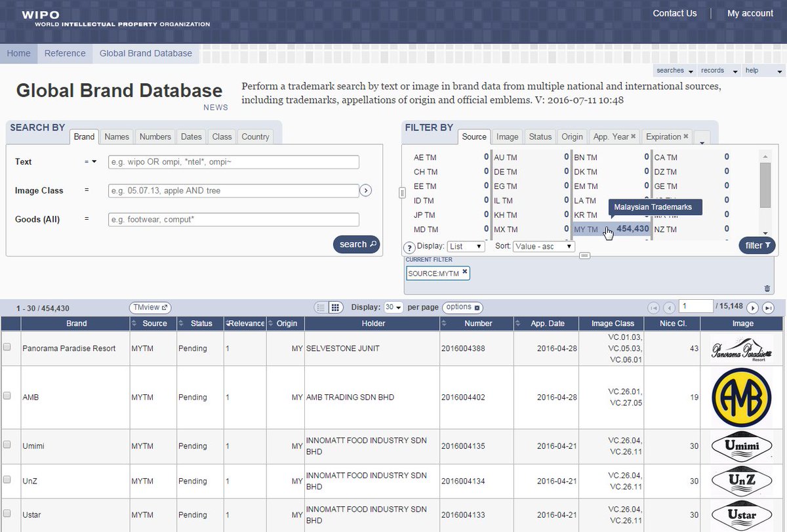This screenshot has width=787, height=532.
Task: Switch results to grid view icon
Action: (x=334, y=307)
